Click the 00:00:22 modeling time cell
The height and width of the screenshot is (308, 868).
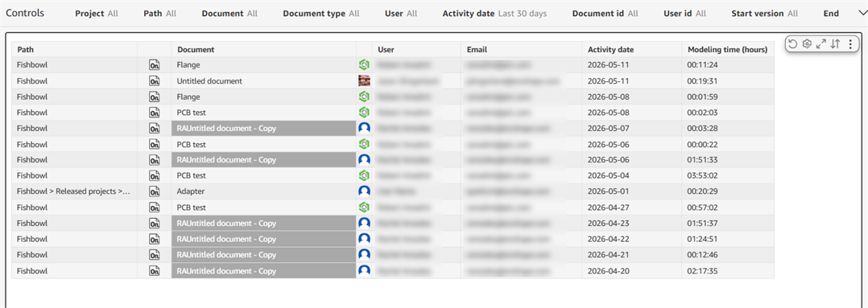(x=728, y=144)
